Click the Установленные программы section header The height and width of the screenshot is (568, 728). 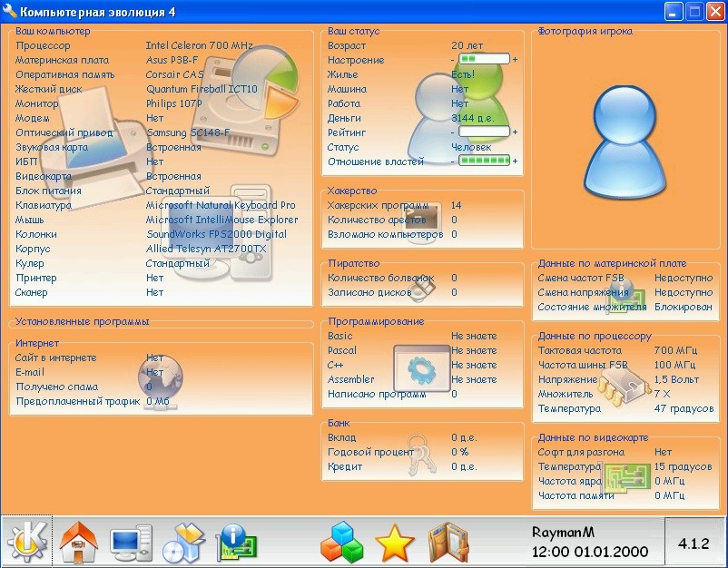pyautogui.click(x=83, y=321)
